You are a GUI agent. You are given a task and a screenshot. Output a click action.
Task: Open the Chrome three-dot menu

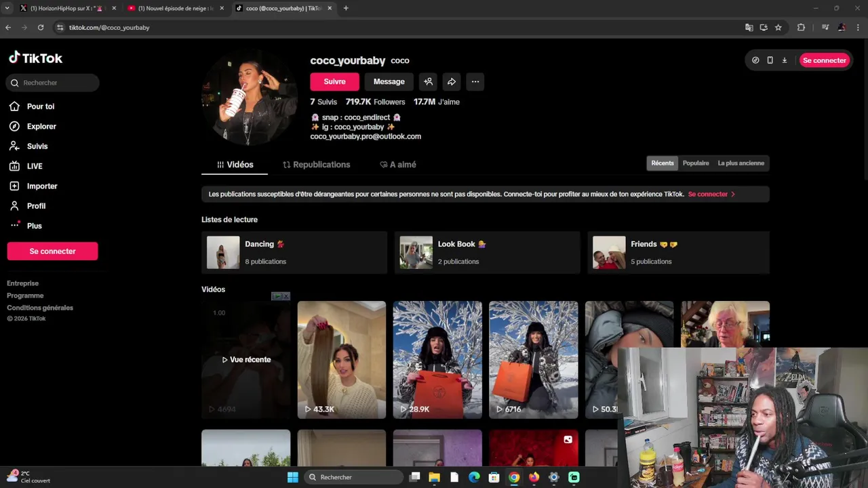pyautogui.click(x=859, y=27)
